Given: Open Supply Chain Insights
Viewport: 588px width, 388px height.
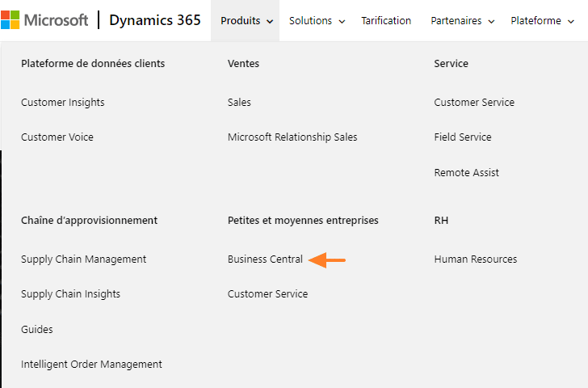Looking at the screenshot, I should pos(70,294).
